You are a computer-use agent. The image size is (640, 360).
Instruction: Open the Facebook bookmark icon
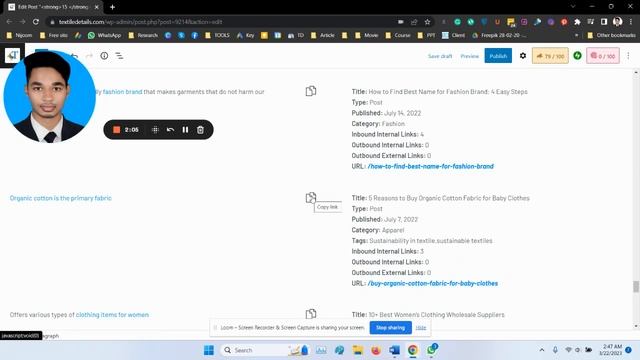tap(194, 35)
